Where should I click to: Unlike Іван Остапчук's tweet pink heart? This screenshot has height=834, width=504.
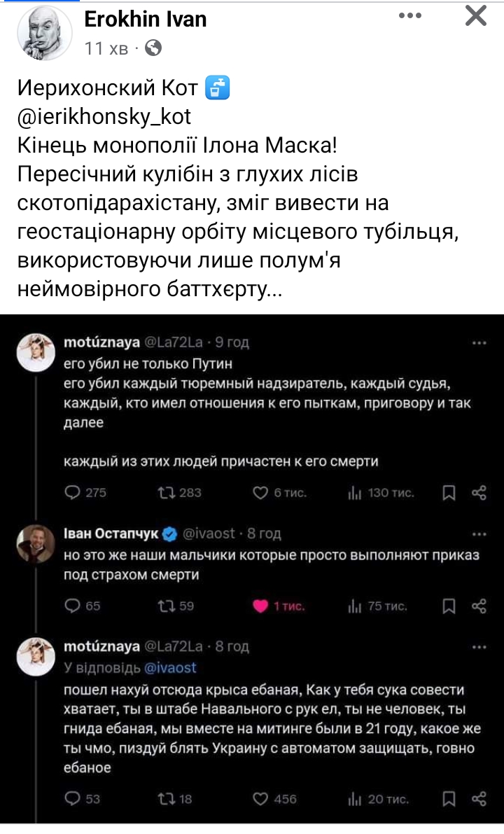pos(260,606)
